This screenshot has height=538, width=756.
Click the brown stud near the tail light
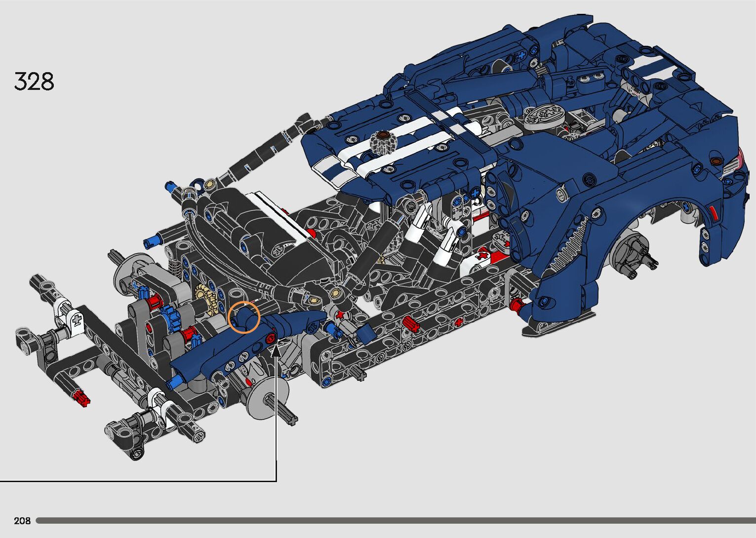(716, 161)
